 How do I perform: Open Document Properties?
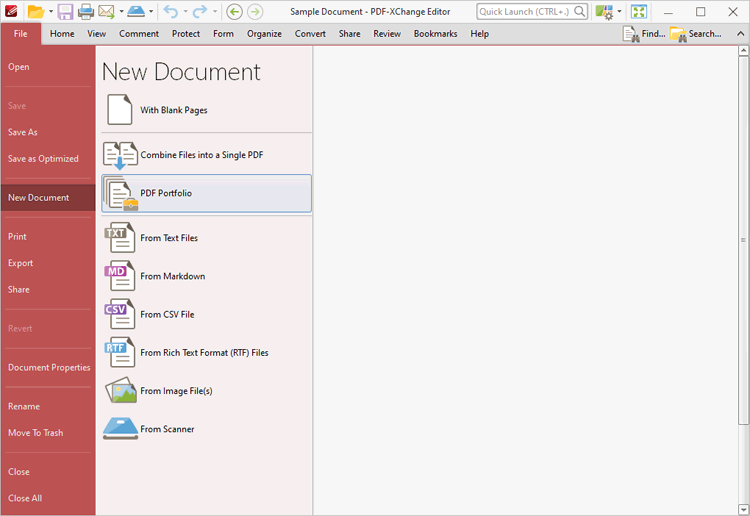(x=48, y=367)
